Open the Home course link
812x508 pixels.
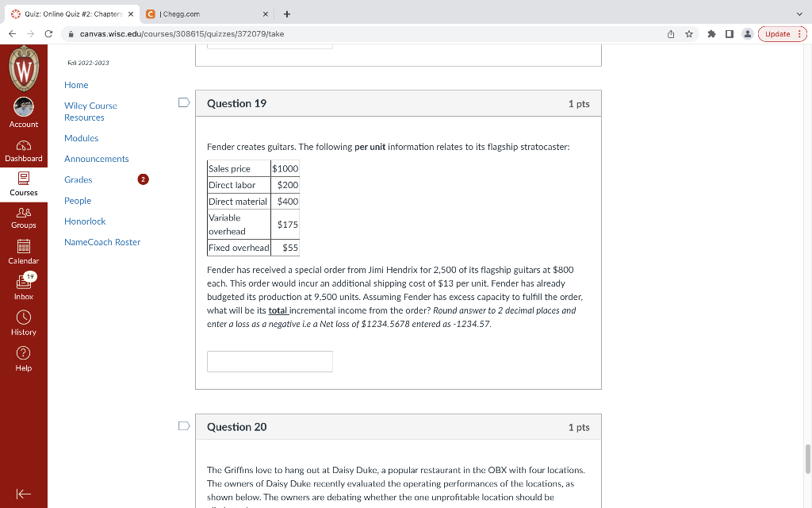pyautogui.click(x=76, y=85)
